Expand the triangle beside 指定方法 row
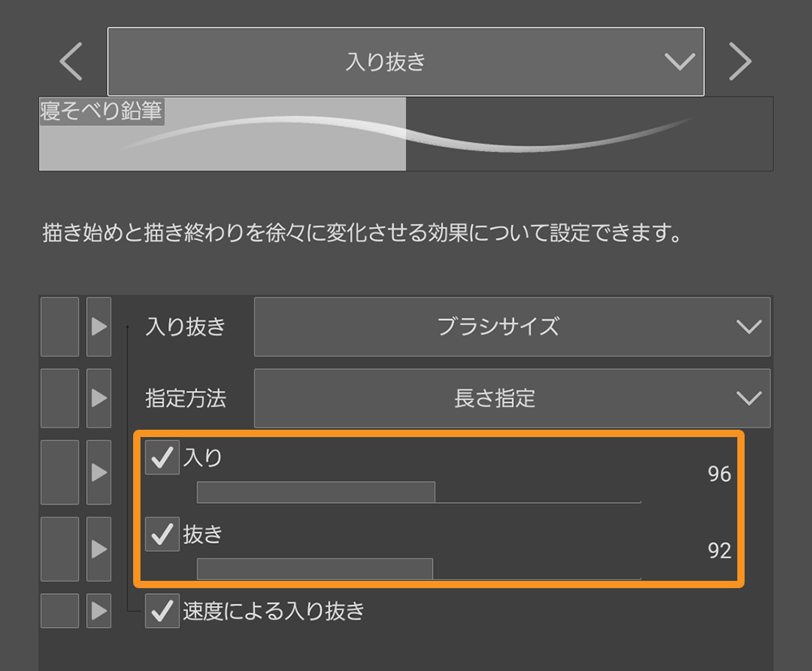This screenshot has height=671, width=812. tap(99, 398)
